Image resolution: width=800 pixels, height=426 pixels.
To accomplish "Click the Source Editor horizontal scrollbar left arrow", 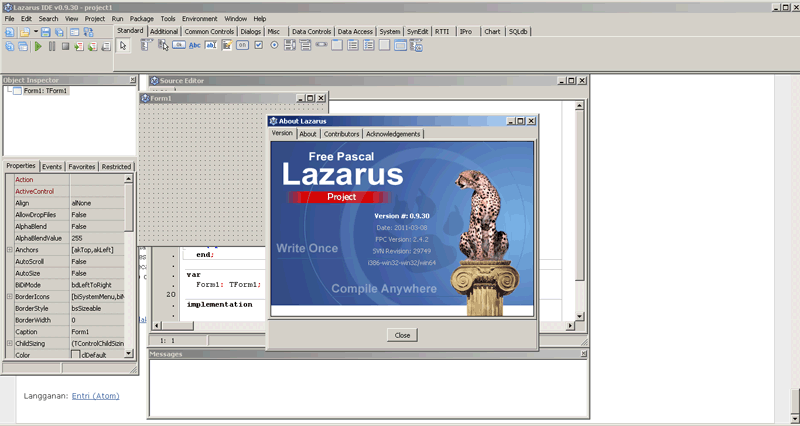I will pyautogui.click(x=158, y=325).
